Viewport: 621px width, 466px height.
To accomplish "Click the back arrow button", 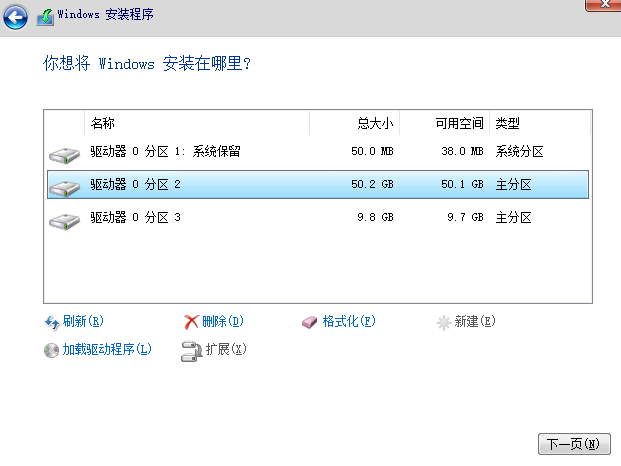I will (x=16, y=17).
